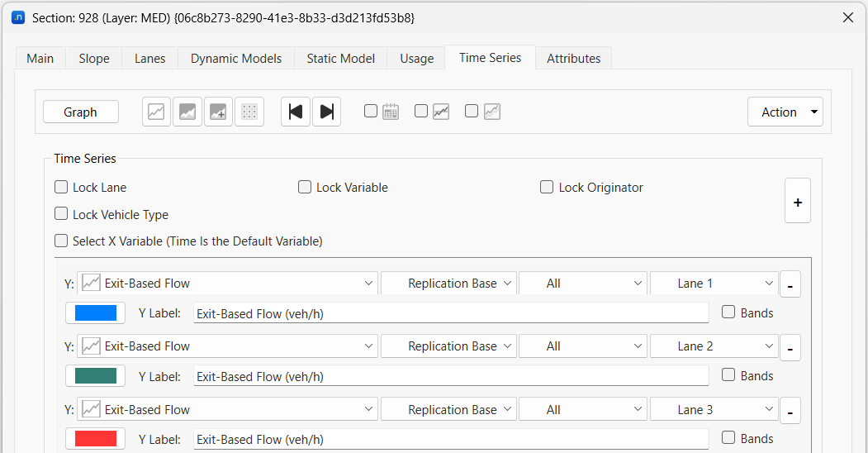The image size is (868, 453).
Task: Open the Attributes tab
Action: (x=573, y=59)
